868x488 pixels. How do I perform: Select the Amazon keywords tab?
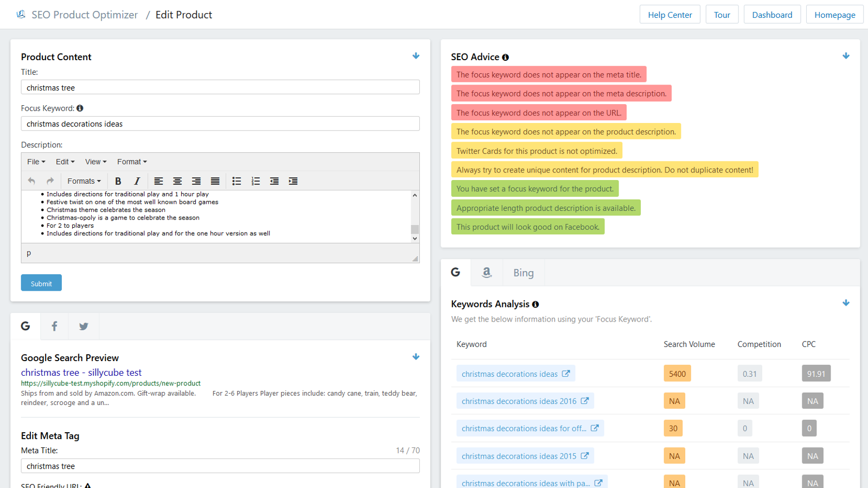pyautogui.click(x=487, y=272)
